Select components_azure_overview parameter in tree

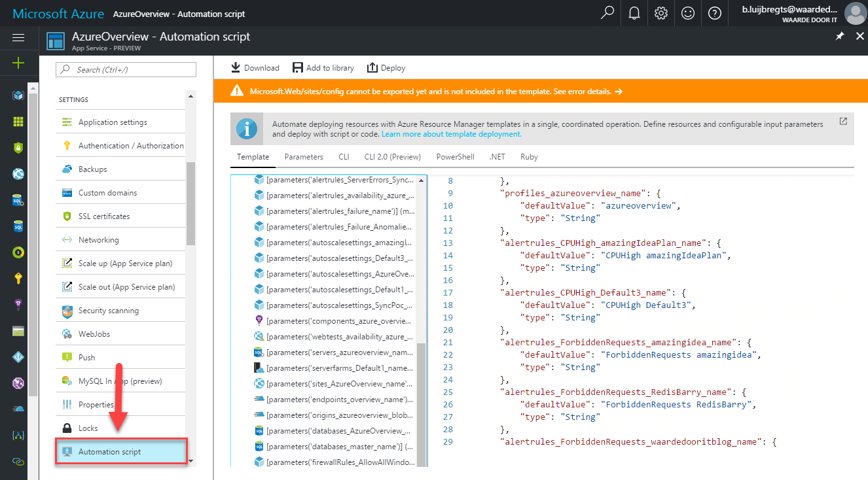coord(334,320)
